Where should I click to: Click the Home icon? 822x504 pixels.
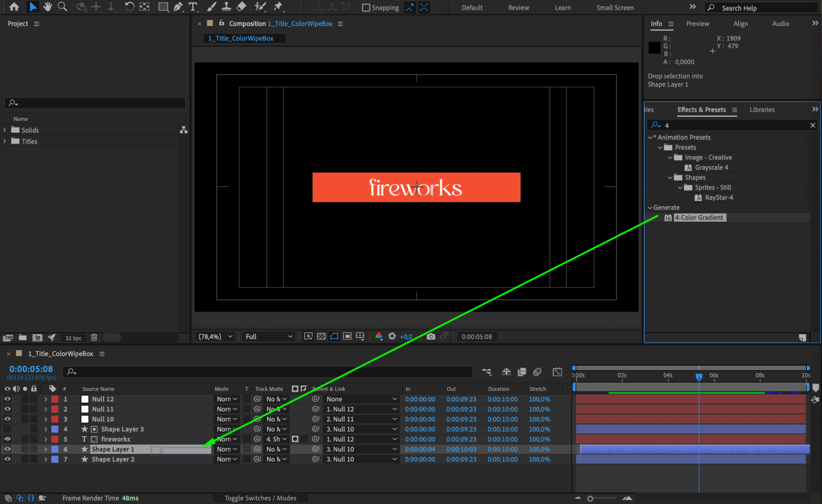pyautogui.click(x=14, y=7)
